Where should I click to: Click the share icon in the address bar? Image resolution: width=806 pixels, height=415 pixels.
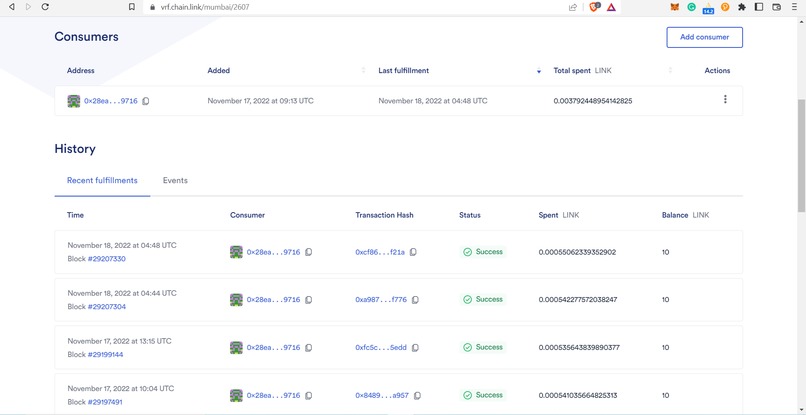573,7
